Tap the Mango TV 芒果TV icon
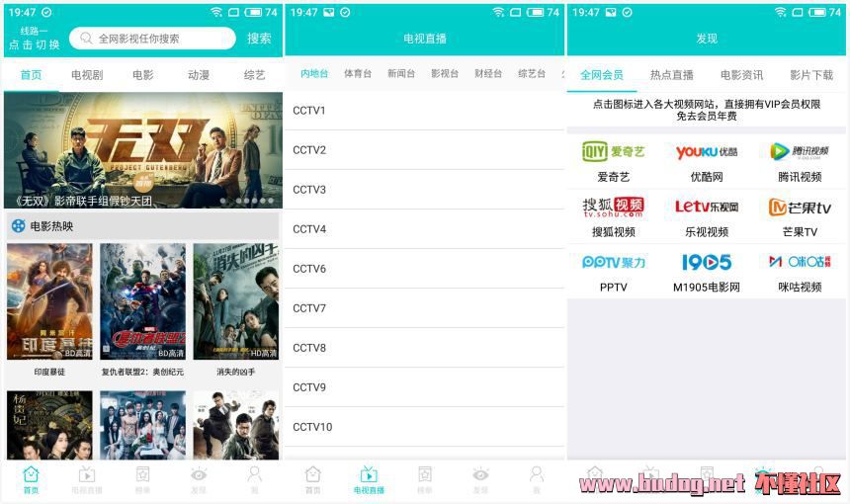 point(800,208)
